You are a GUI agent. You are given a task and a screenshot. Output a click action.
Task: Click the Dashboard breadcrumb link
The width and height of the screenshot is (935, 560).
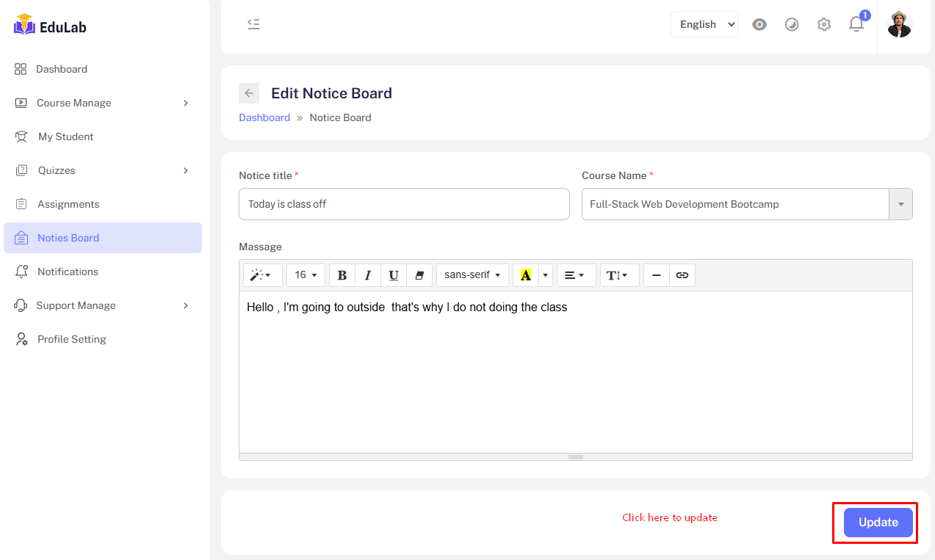pyautogui.click(x=264, y=117)
